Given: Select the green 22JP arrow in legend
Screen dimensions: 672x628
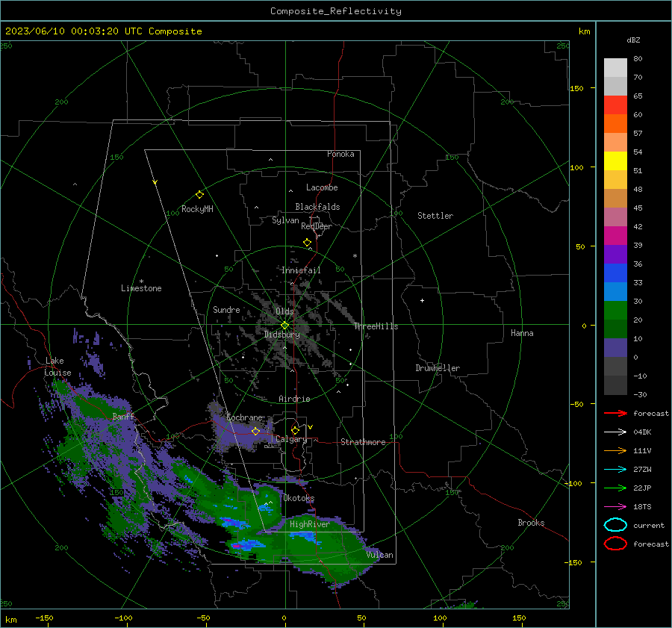Looking at the screenshot, I should point(615,488).
